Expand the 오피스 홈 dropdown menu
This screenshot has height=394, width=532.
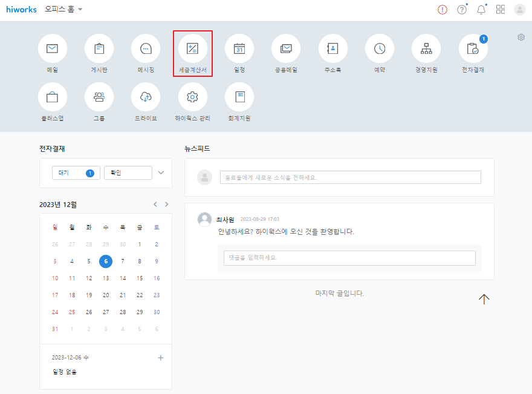pyautogui.click(x=63, y=10)
